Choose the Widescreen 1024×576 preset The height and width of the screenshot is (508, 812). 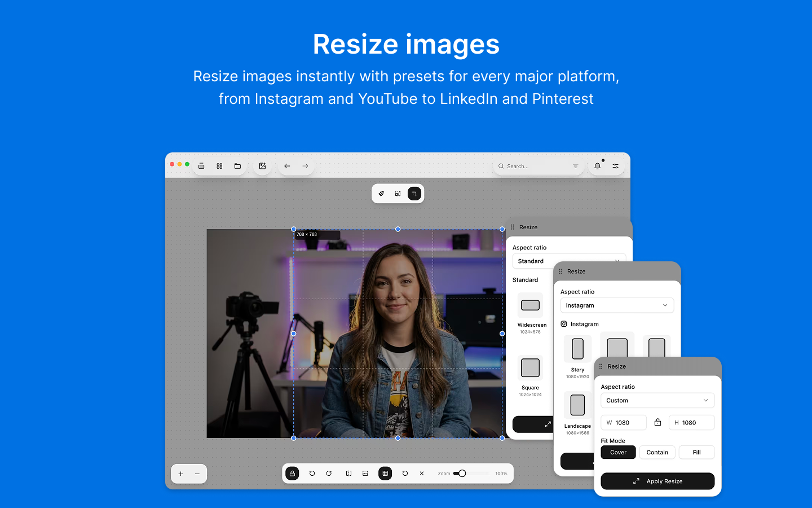[x=531, y=314]
